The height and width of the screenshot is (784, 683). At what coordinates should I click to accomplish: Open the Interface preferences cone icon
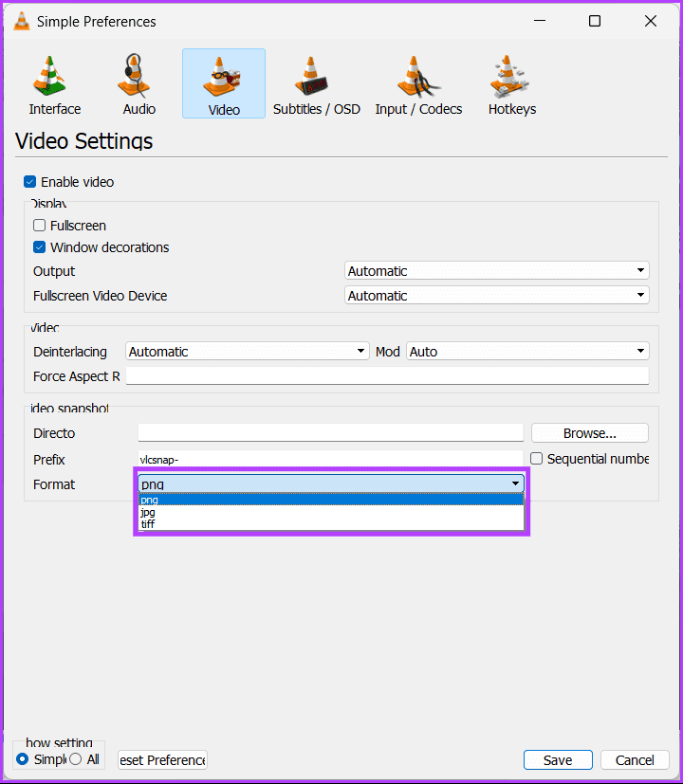pyautogui.click(x=50, y=76)
